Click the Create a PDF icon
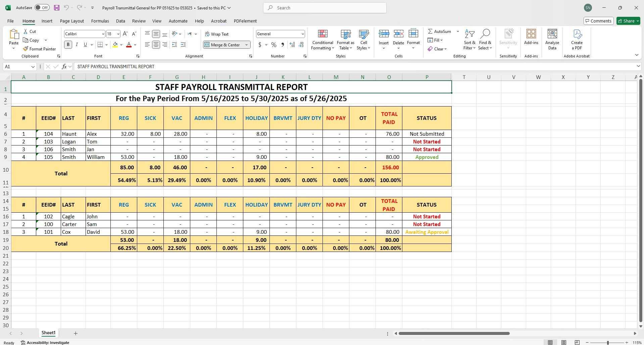The image size is (644, 345). 577,34
